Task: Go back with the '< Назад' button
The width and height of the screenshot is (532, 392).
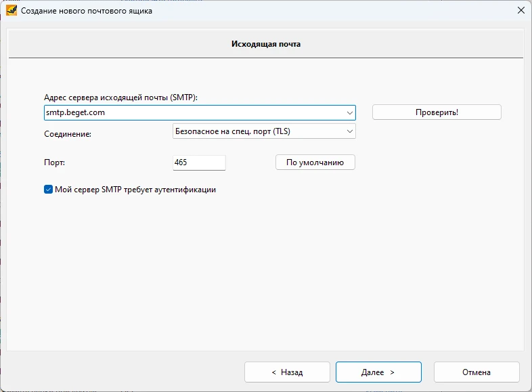Action: [287, 372]
